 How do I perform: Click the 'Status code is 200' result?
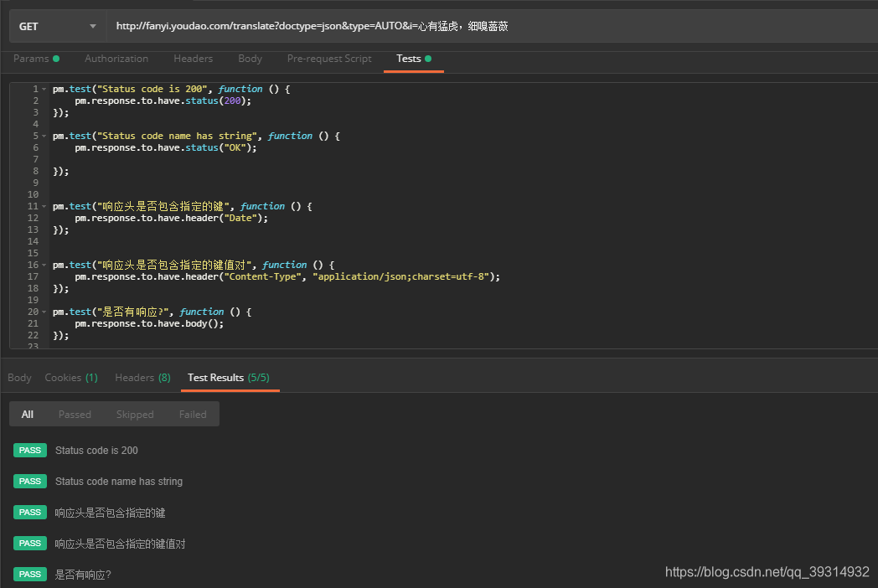click(96, 451)
